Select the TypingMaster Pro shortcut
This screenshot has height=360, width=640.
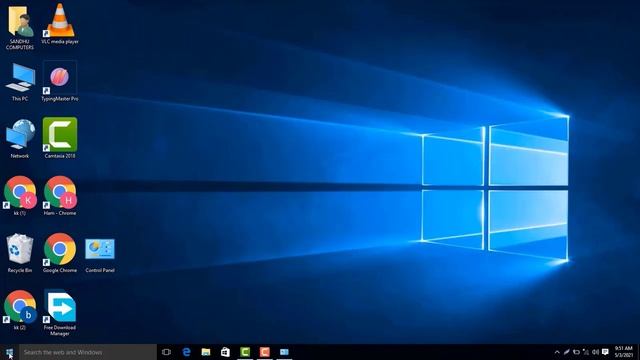coord(60,82)
